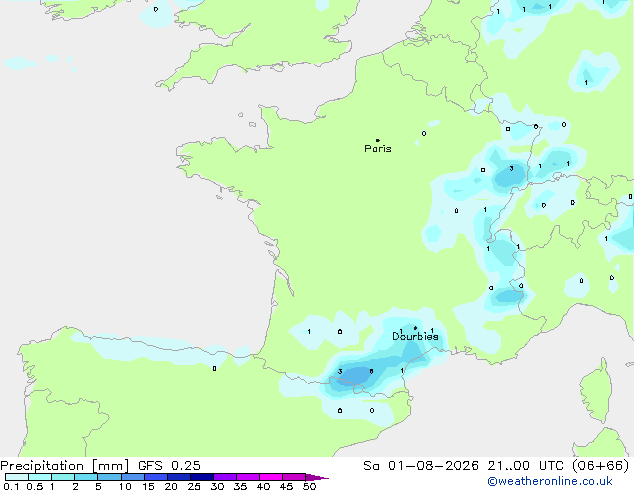Click the legend scale value '50'
Screen dimensions: 634x490
[310, 486]
